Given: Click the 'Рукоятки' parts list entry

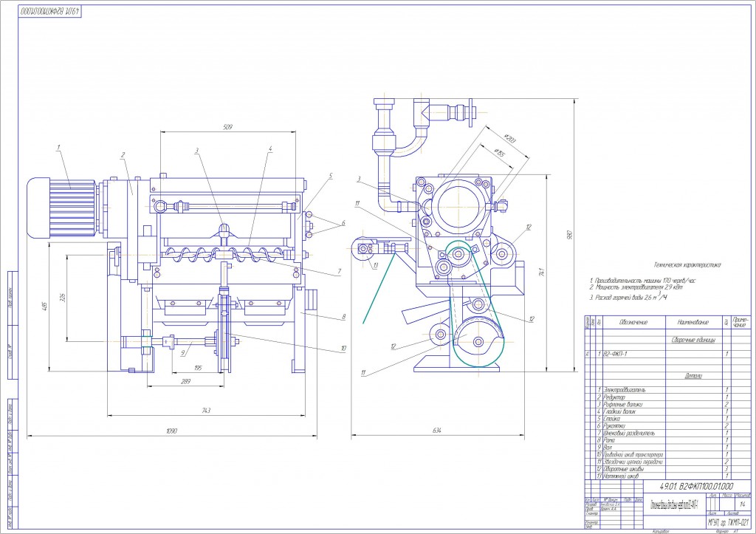Looking at the screenshot, I should click(x=614, y=426).
